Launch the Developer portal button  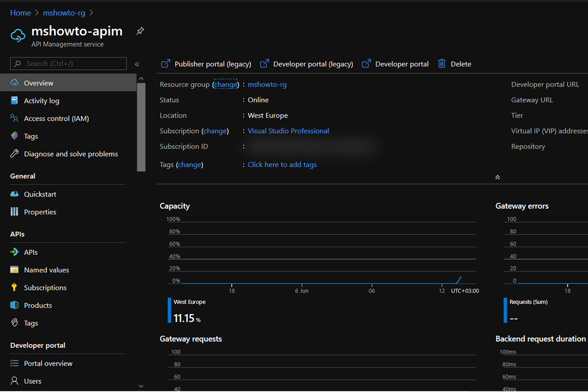tap(395, 64)
